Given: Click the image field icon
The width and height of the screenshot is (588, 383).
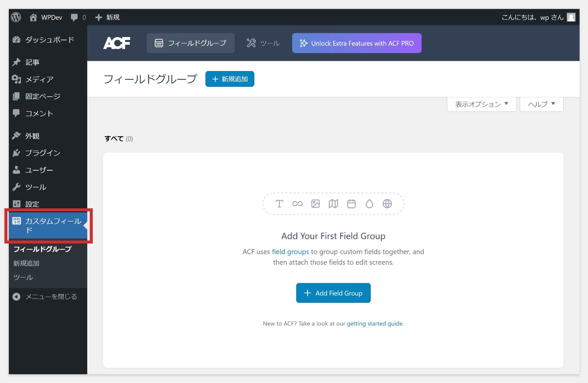Looking at the screenshot, I should pos(315,204).
